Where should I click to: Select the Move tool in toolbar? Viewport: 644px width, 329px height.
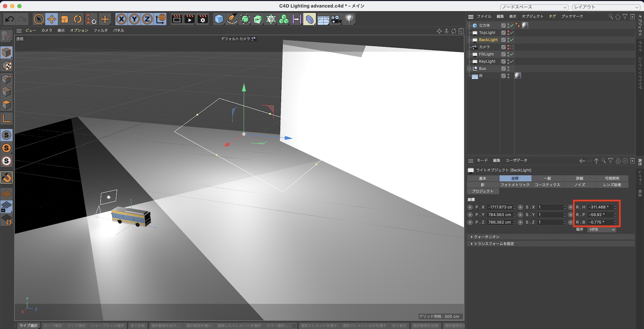[52, 19]
